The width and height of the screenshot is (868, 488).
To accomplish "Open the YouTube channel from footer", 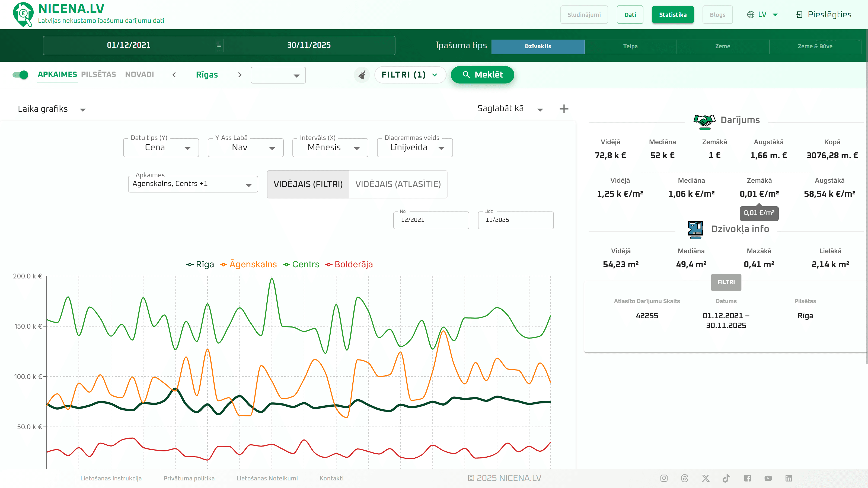I will point(768,478).
